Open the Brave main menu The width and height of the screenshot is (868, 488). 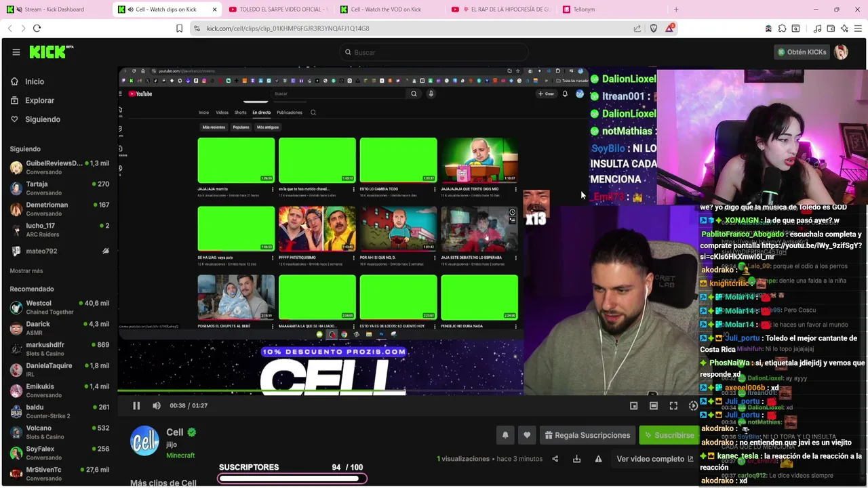pyautogui.click(x=858, y=28)
